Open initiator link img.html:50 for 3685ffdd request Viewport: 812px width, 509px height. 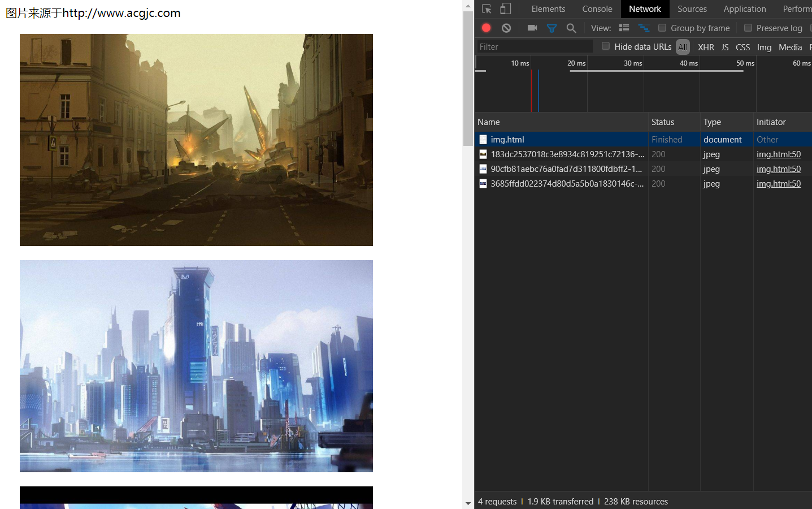tap(779, 183)
